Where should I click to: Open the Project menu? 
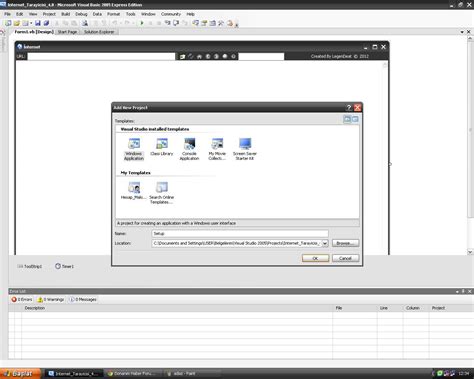pos(49,14)
